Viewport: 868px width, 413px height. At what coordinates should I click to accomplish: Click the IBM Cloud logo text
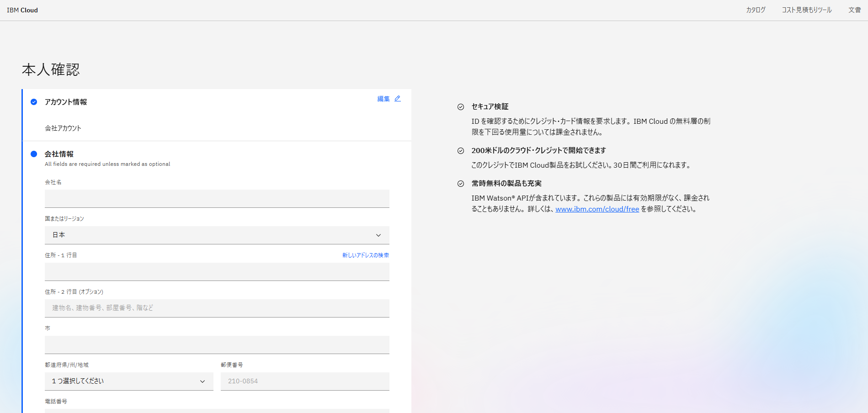[x=22, y=10]
